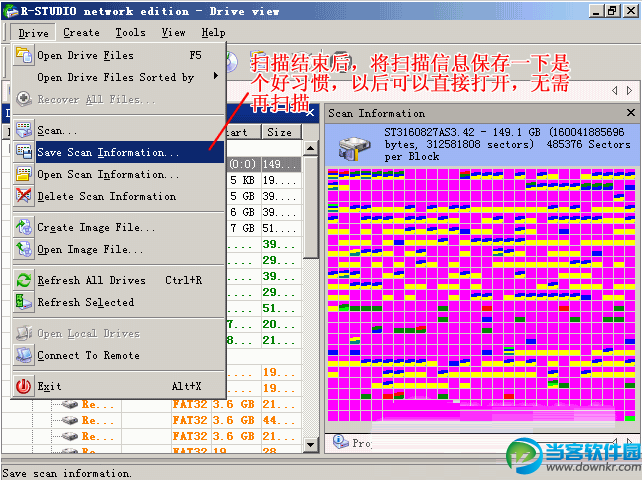Choose Save Scan Information menu entry
This screenshot has width=642, height=481.
point(119,152)
